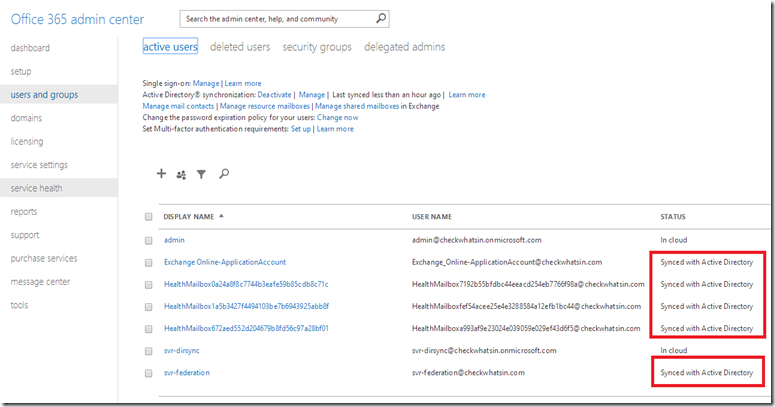The image size is (775, 407).
Task: Click In cloud status for admin
Action: pos(674,240)
